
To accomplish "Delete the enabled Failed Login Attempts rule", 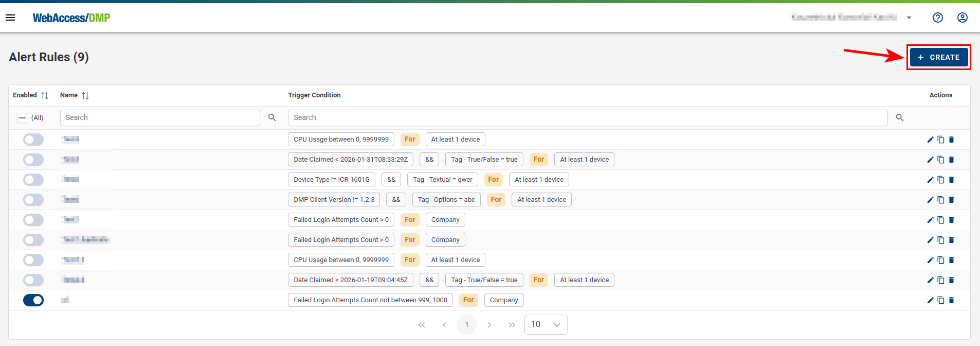I will (x=951, y=300).
